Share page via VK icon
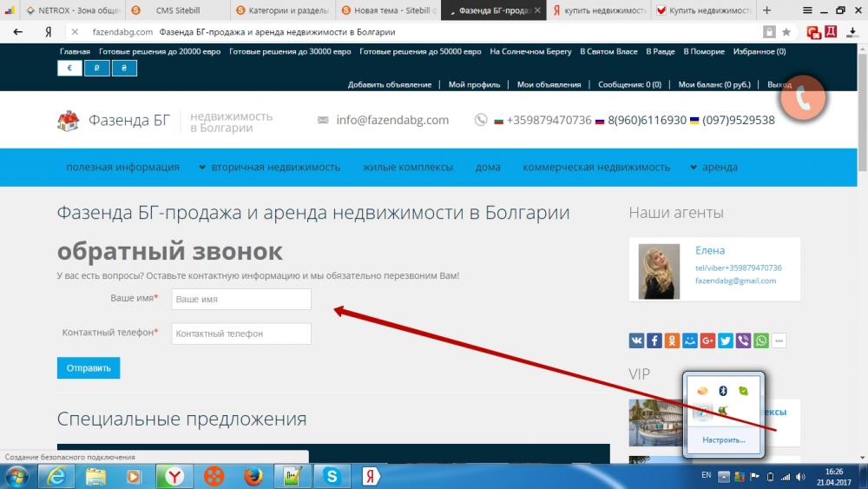Viewport: 868px width, 489px height. [636, 340]
